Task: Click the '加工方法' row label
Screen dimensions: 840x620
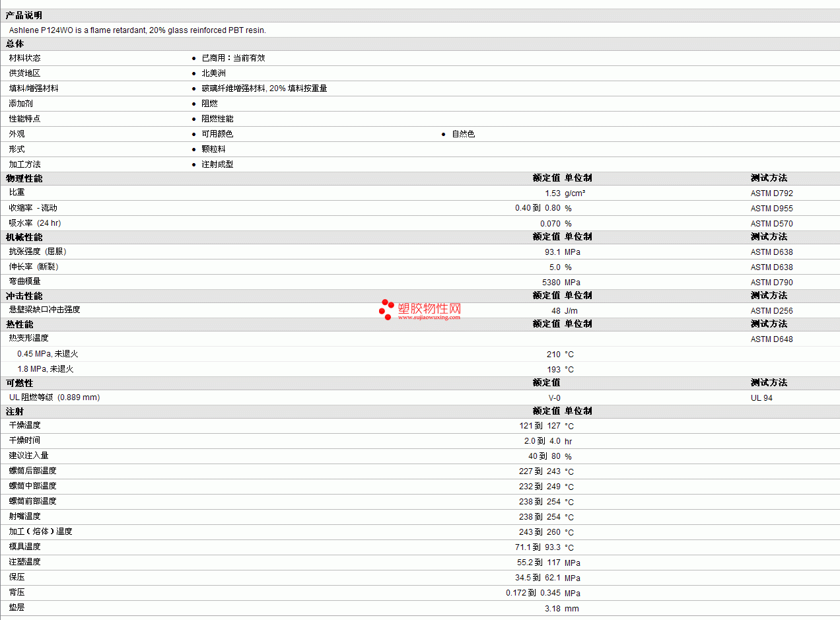Action: coord(24,164)
